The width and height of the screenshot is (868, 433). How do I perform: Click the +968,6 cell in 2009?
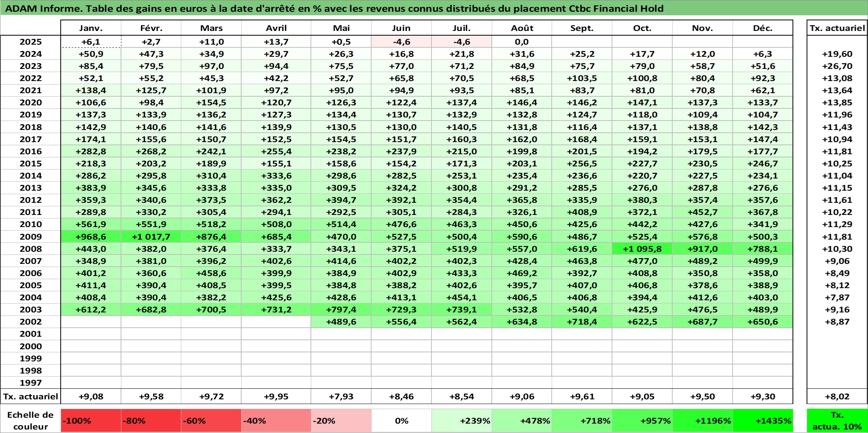point(91,236)
